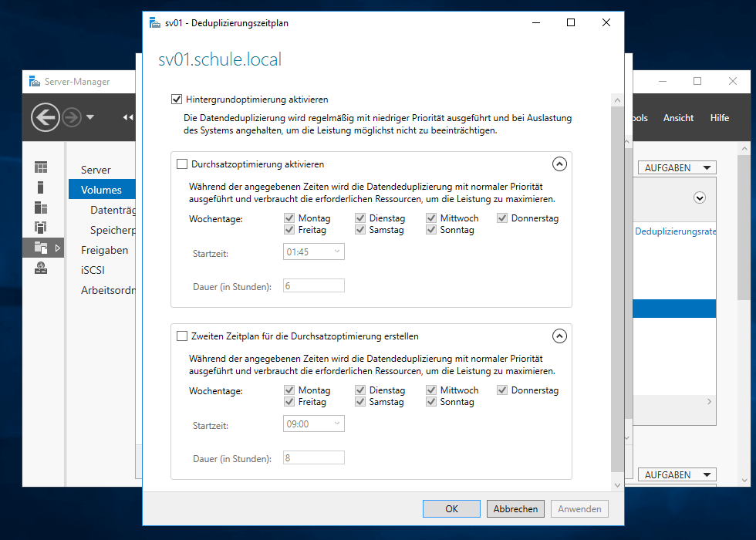Click the dialog title bar server icon
This screenshot has width=756, height=540.
[x=155, y=22]
